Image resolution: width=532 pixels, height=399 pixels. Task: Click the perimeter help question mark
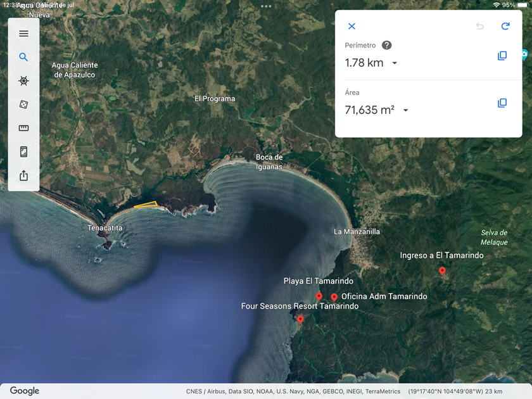[x=386, y=45]
